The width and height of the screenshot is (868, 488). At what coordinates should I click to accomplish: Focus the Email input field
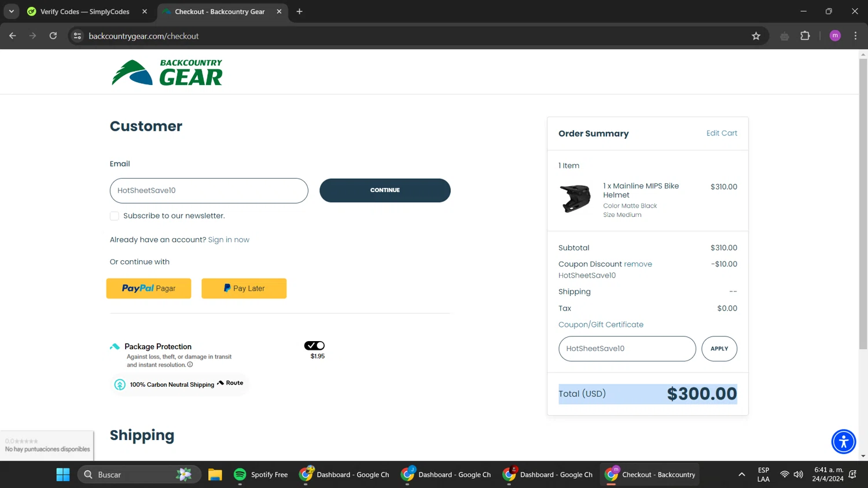click(209, 191)
